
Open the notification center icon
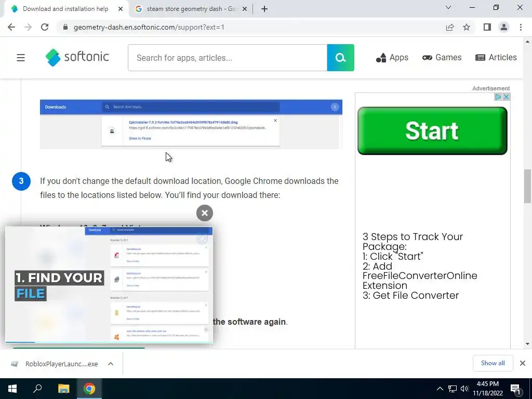tap(516, 389)
